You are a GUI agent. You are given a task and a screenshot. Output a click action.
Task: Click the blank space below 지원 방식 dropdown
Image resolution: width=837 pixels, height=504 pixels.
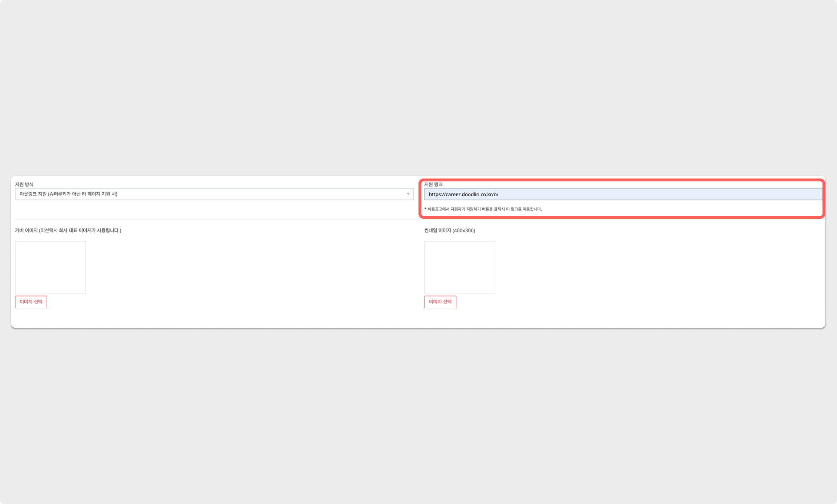[x=214, y=209]
